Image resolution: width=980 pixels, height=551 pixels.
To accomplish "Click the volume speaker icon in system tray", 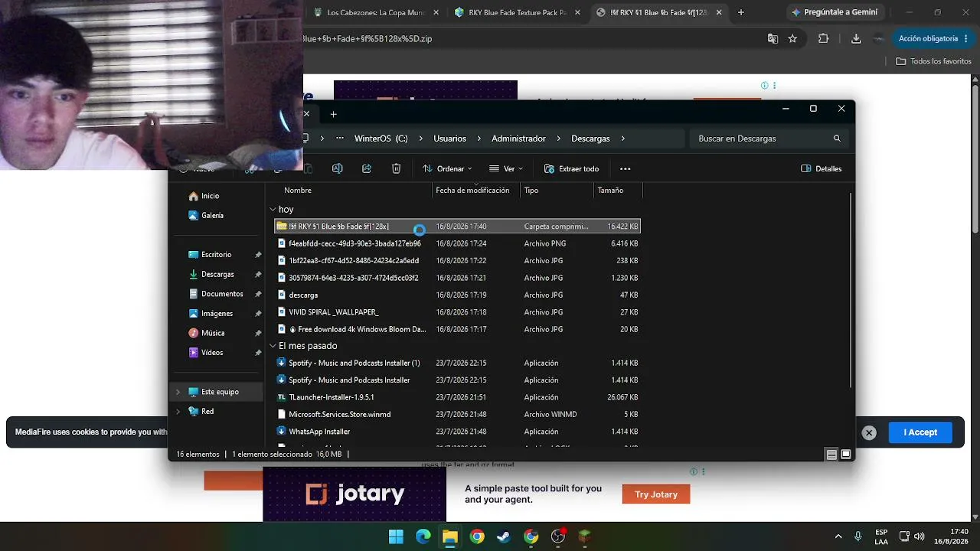I will pos(920,536).
